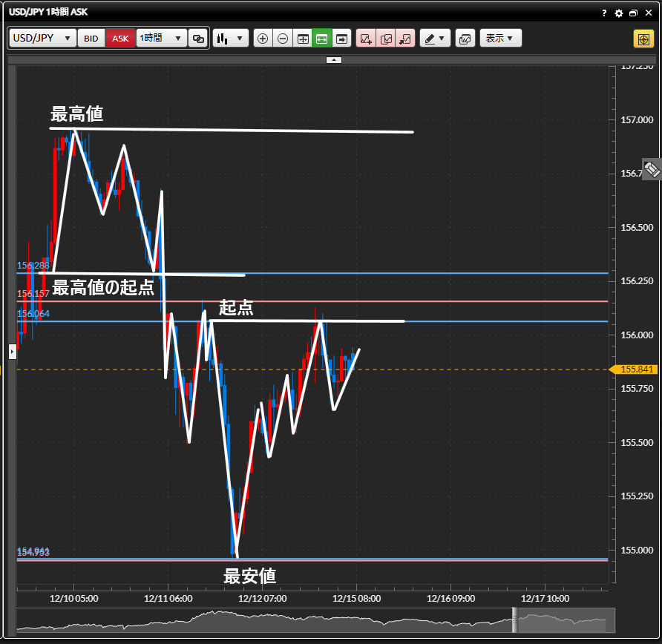Switch price display to ASK
The image size is (662, 644).
pos(120,39)
